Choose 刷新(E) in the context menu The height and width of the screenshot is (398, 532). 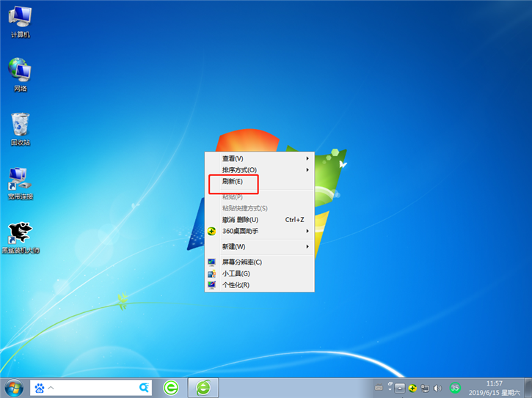233,181
